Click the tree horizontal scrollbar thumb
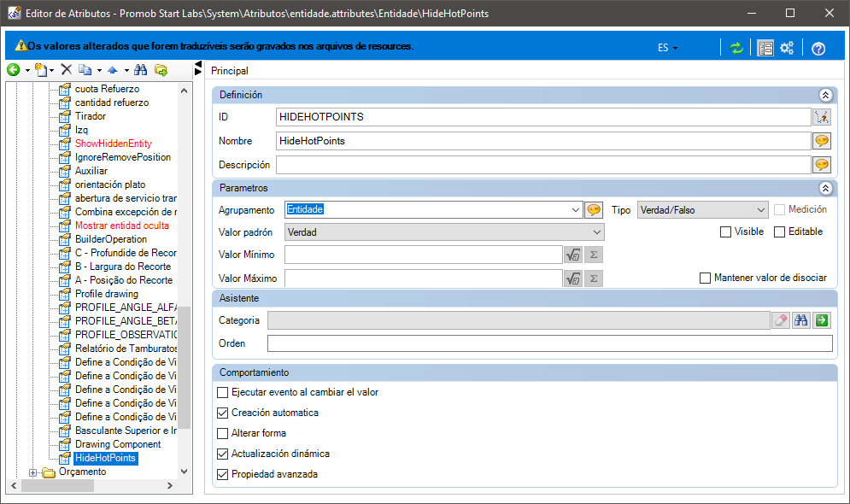This screenshot has width=850, height=504. coord(57,486)
